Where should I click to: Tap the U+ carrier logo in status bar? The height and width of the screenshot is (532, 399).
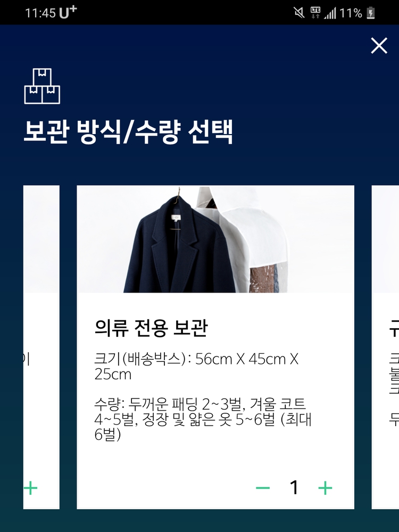tap(68, 12)
